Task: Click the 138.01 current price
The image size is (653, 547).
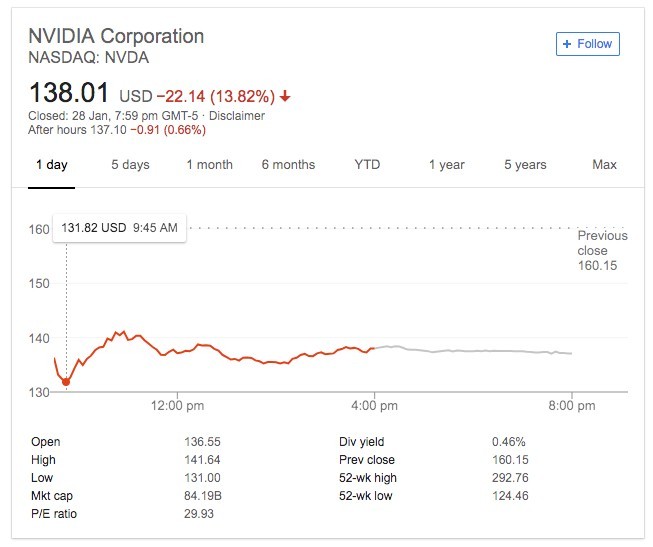Action: [x=69, y=94]
